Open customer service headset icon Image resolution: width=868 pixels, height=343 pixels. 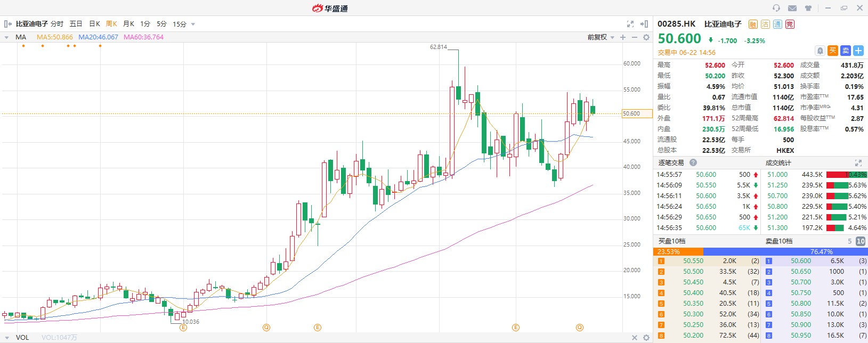point(776,8)
